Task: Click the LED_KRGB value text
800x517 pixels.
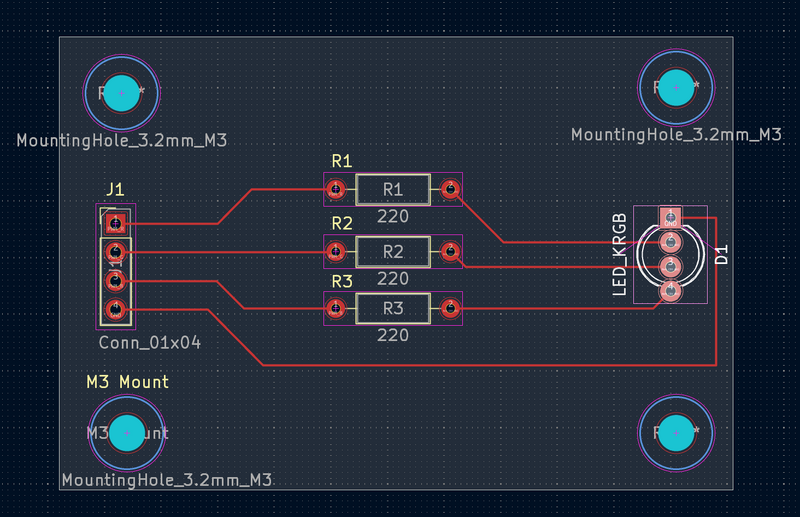Action: (x=619, y=255)
